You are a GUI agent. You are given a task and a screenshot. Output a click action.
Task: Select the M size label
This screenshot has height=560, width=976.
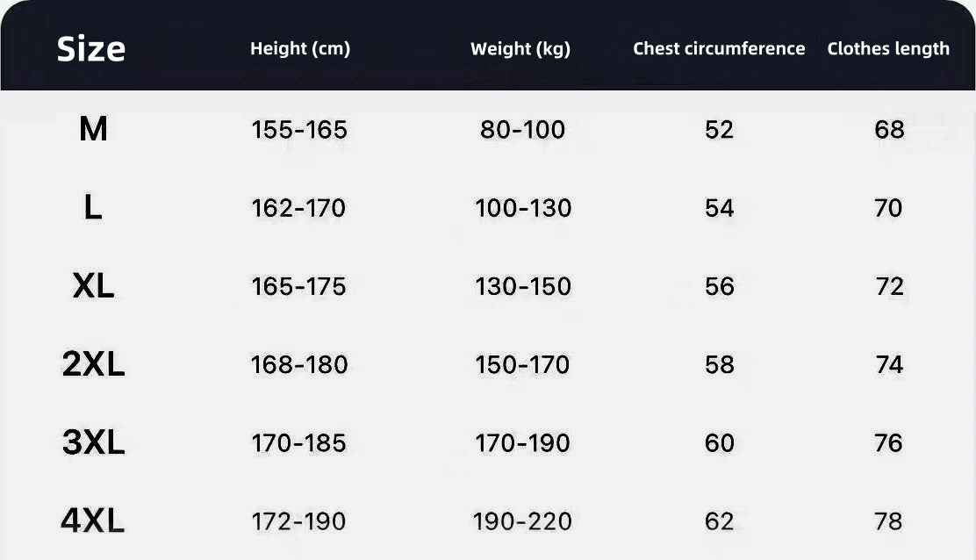[x=93, y=130]
